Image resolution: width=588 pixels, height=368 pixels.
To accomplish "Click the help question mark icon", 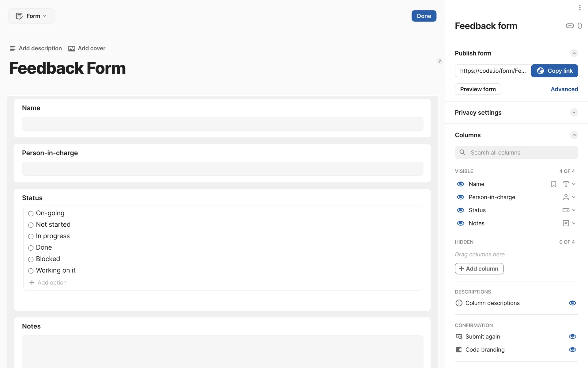I will click(439, 61).
